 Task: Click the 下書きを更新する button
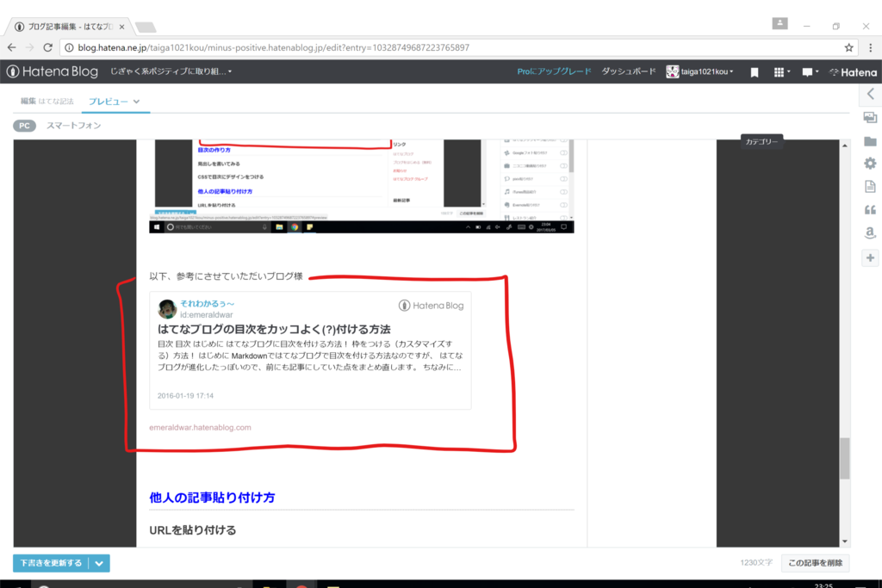point(49,563)
